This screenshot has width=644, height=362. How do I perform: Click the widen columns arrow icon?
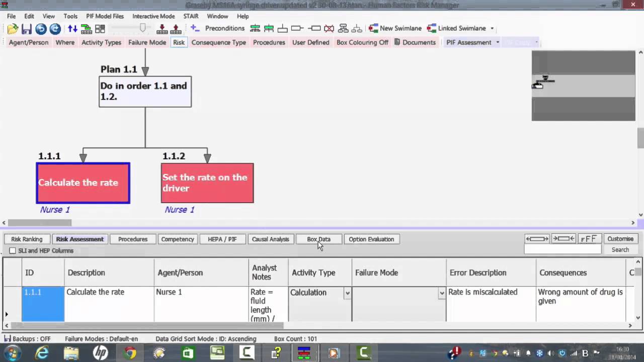[x=537, y=239]
